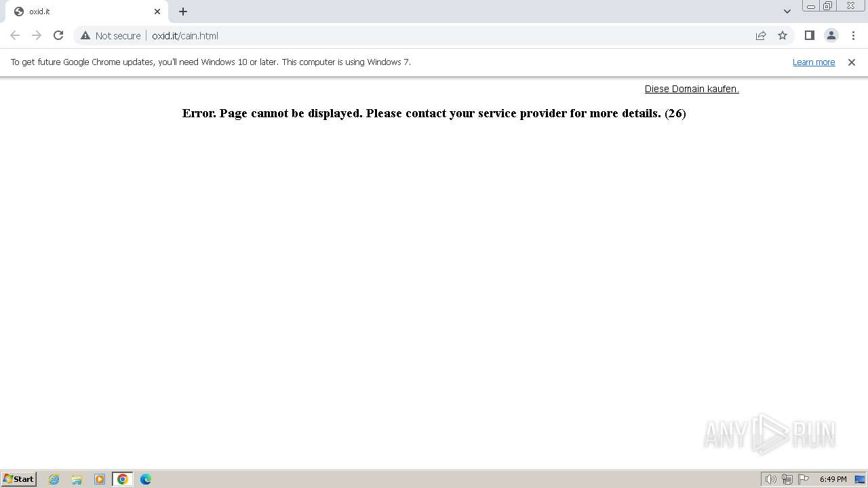
Task: Open the Diese Domain kaufen link
Action: coord(692,89)
